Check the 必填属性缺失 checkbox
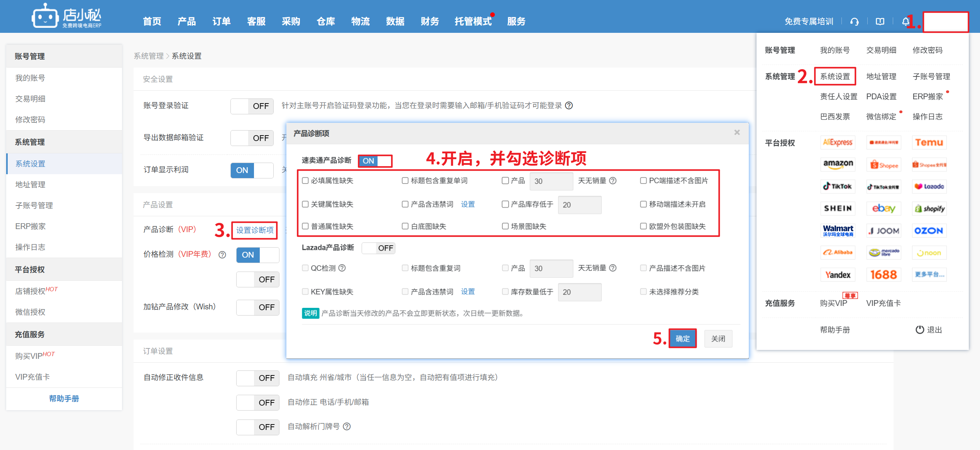 click(x=305, y=181)
